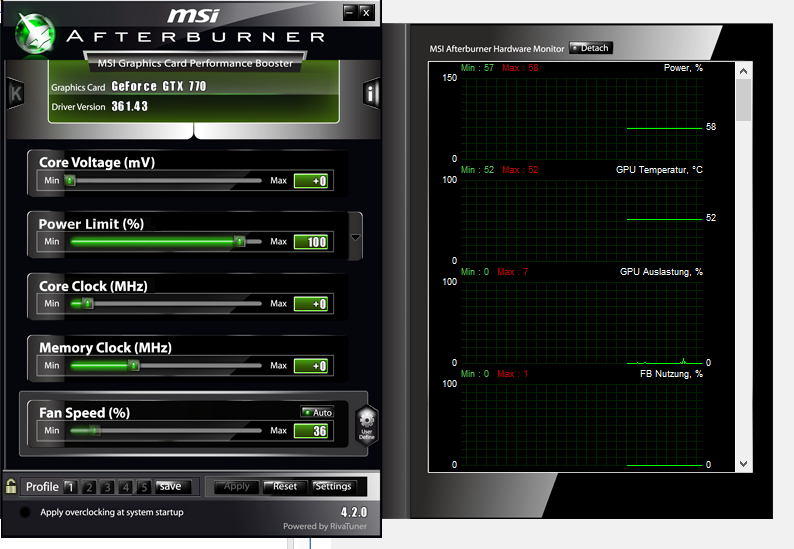Image resolution: width=794 pixels, height=549 pixels.
Task: Detach the Hardware Monitor panel
Action: coord(591,48)
